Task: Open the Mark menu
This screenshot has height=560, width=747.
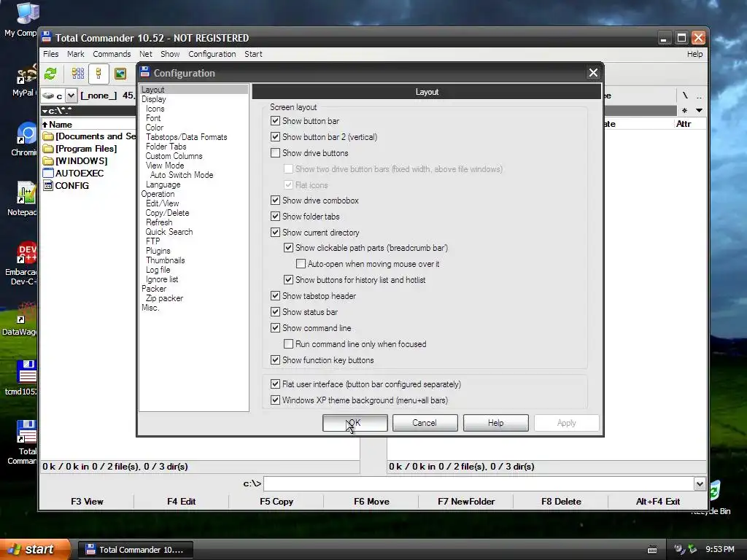Action: (76, 54)
